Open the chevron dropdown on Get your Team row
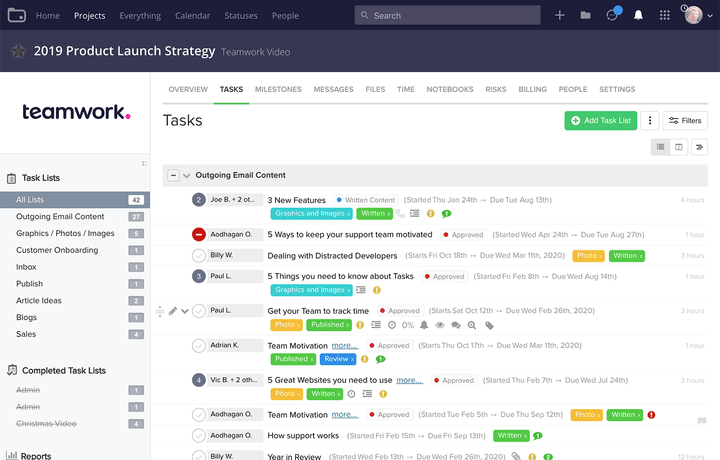 [x=185, y=311]
